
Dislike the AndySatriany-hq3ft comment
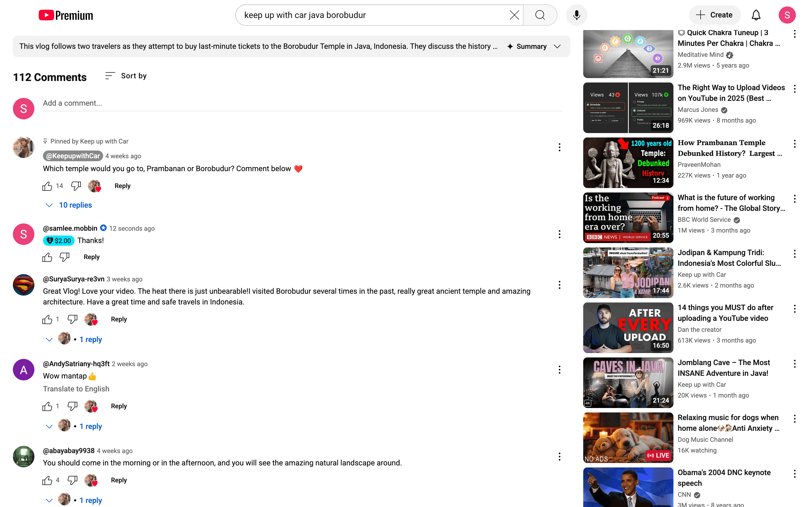[x=73, y=406]
